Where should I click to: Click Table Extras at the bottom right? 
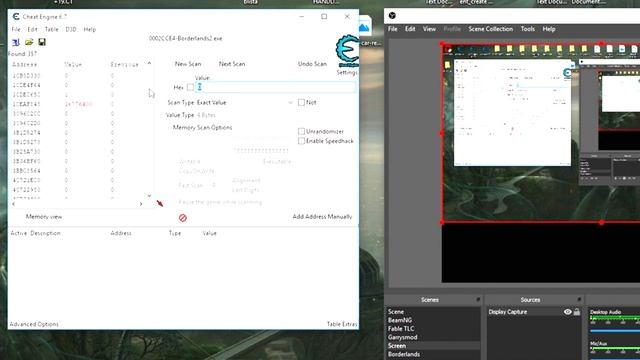coord(342,324)
